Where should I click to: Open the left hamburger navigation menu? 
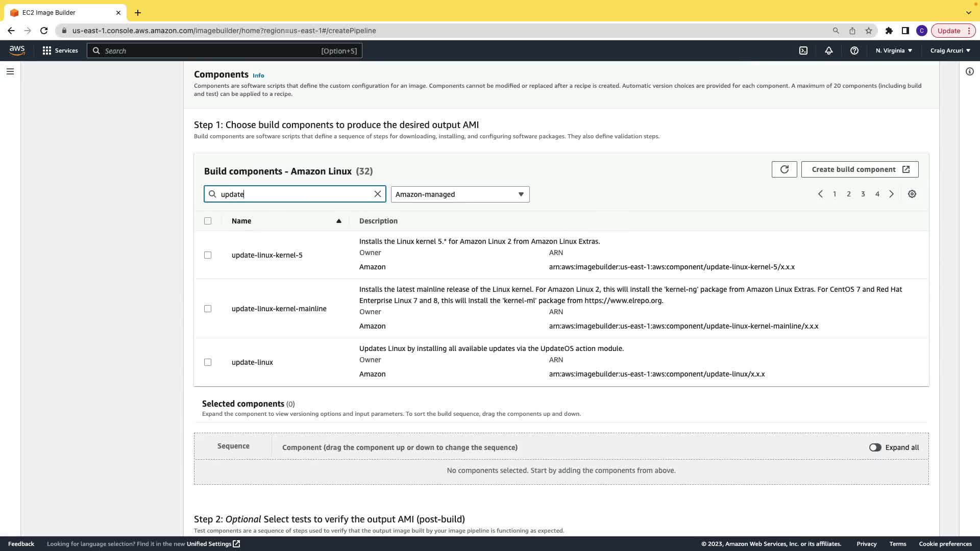coord(10,71)
